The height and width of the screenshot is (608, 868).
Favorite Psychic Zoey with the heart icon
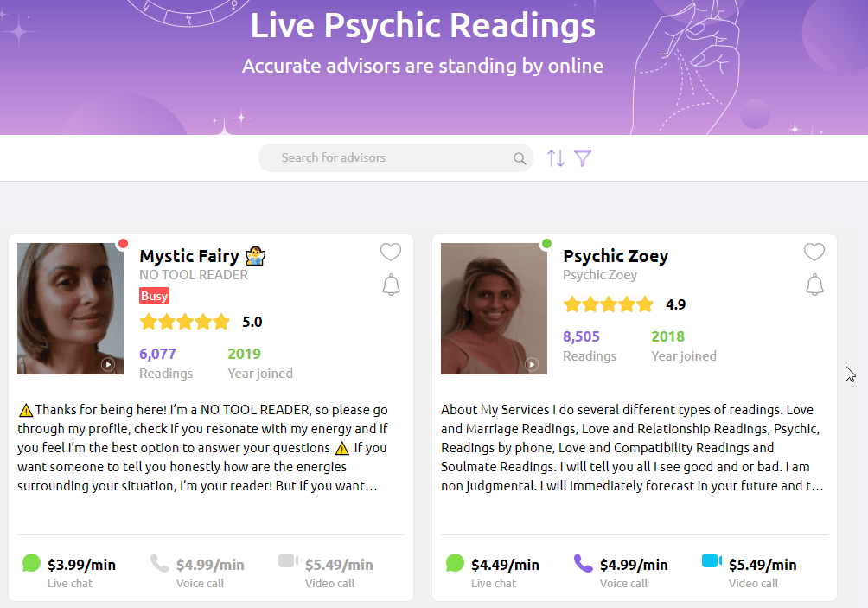coord(814,252)
